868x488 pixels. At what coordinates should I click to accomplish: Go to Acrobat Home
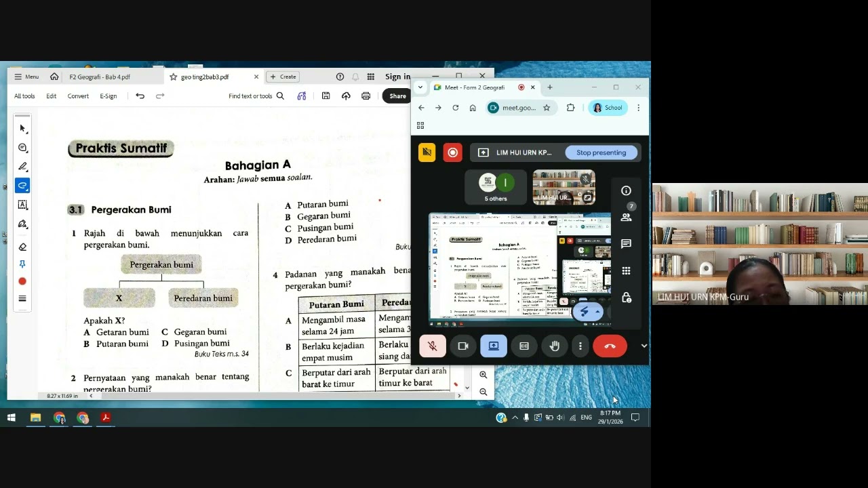[x=54, y=77]
